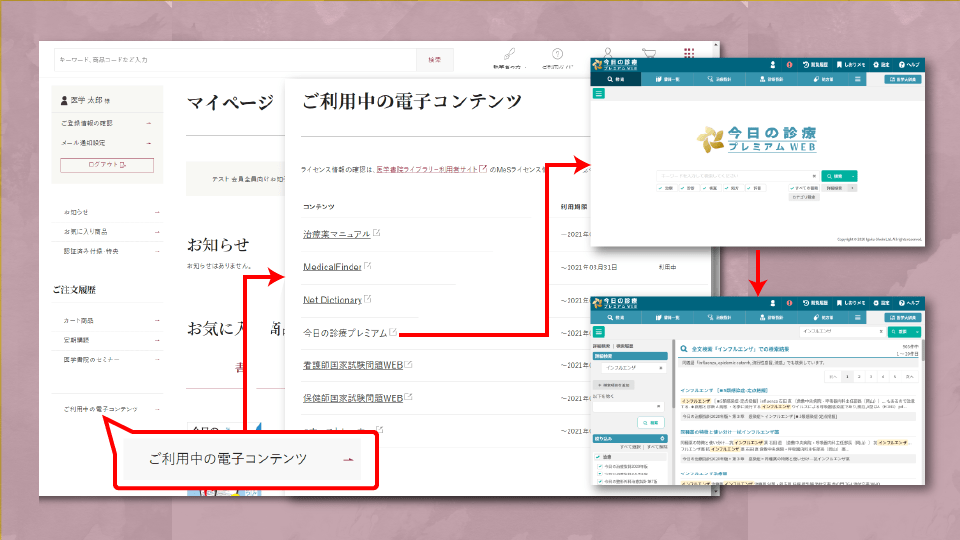Click My Page keyword search input field
960x540 pixels.
[236, 59]
